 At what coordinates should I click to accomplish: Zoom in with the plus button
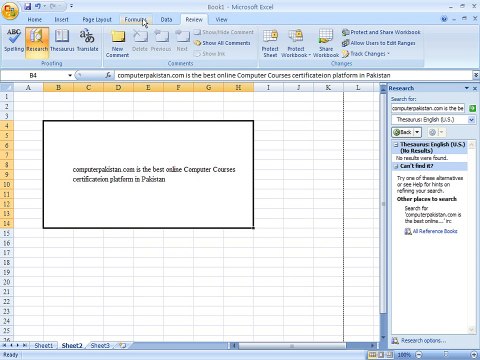475,355
